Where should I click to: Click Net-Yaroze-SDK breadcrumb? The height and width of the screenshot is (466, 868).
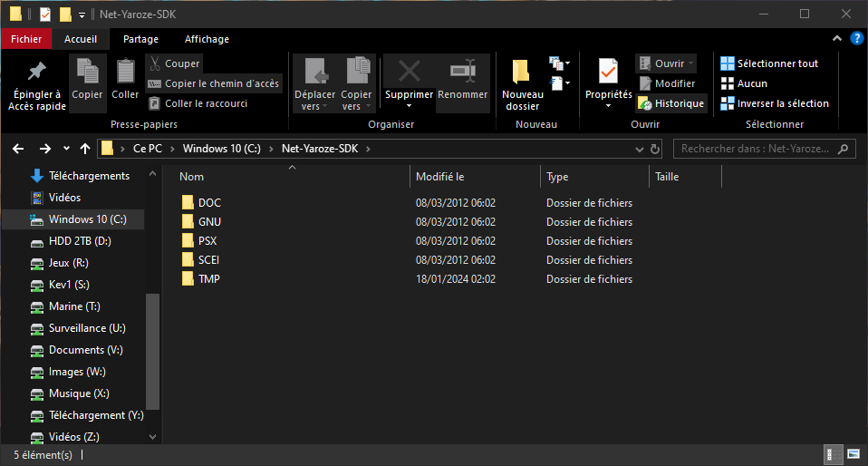(320, 149)
